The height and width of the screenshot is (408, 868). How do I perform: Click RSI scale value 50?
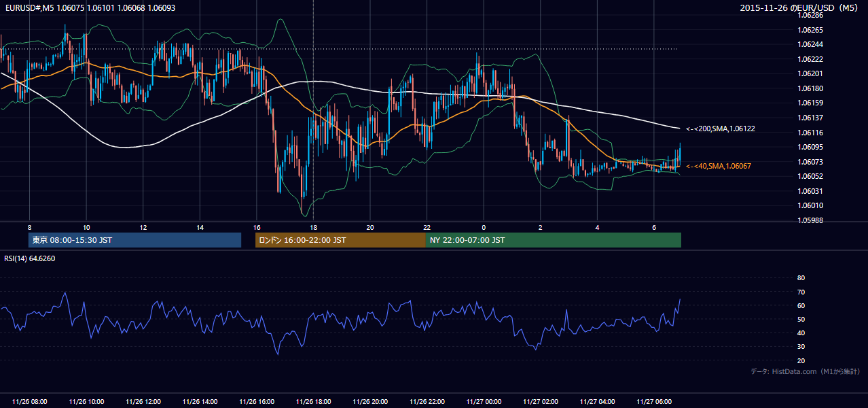click(801, 320)
